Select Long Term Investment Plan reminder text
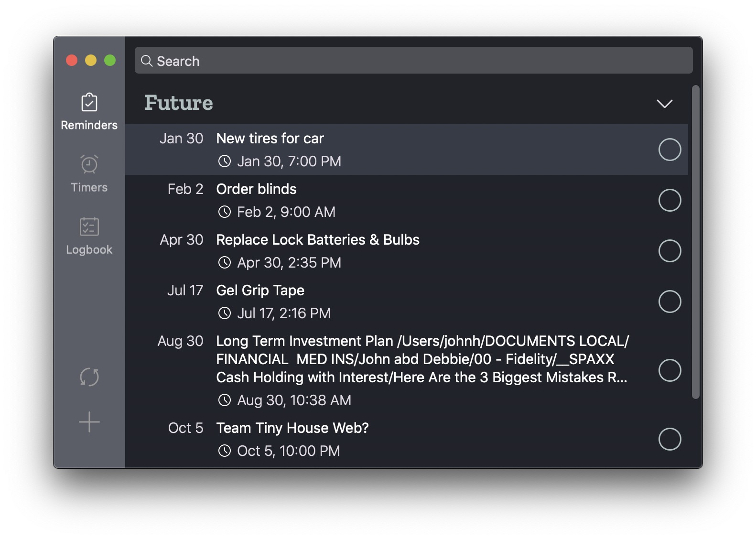The width and height of the screenshot is (756, 539). (x=421, y=359)
